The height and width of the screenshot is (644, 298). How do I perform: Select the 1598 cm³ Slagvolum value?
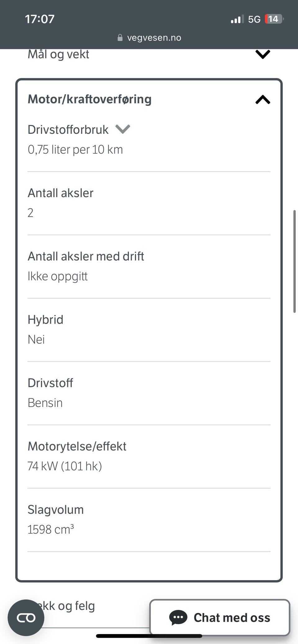[x=51, y=529]
